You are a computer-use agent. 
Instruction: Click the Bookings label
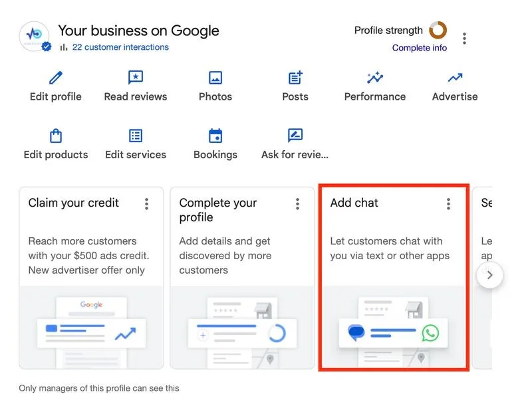[215, 155]
